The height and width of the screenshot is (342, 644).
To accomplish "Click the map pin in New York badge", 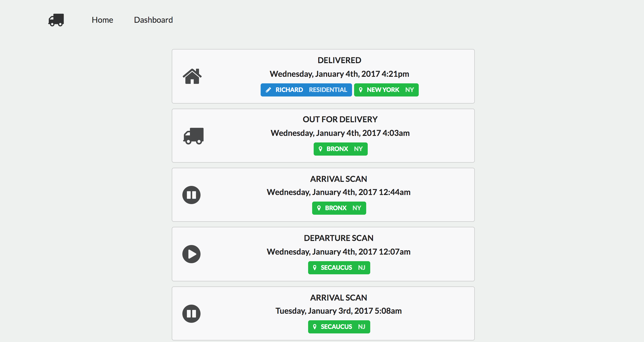I will pos(361,90).
